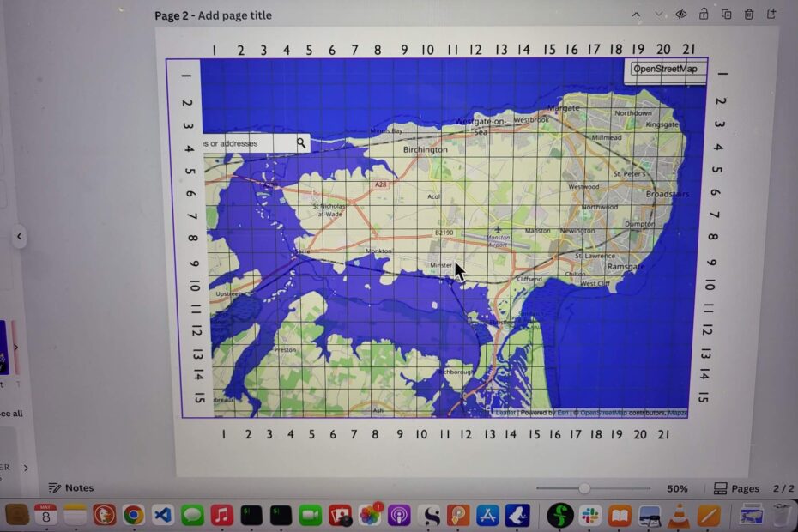This screenshot has width=798, height=532.
Task: Click the delete page trash icon
Action: pos(749,15)
